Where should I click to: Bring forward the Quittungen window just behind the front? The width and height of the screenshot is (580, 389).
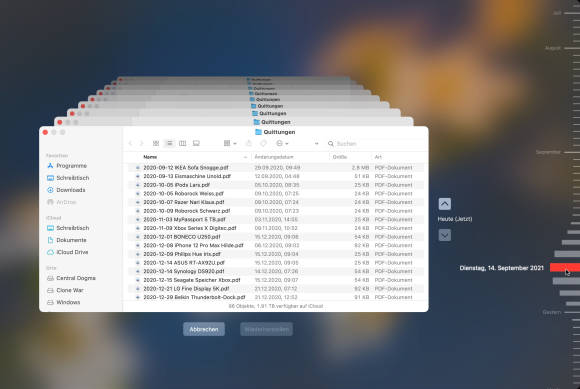[234, 122]
